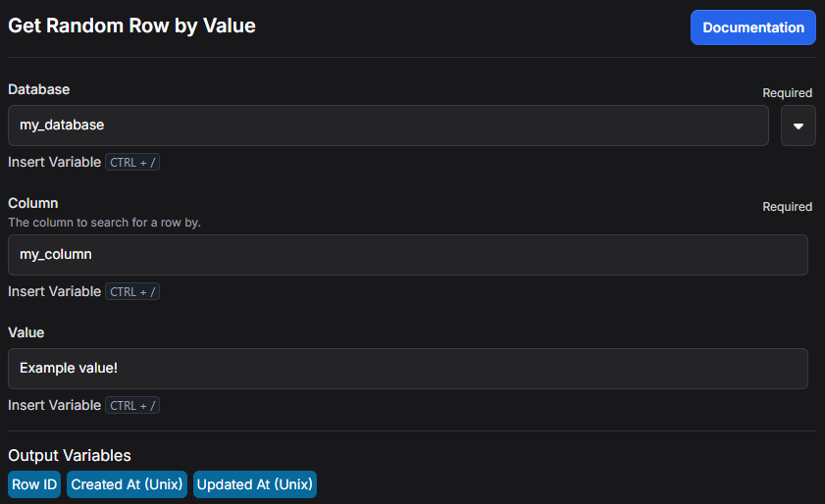This screenshot has height=504, width=825.
Task: Click the Output Variables heading
Action: click(x=69, y=455)
